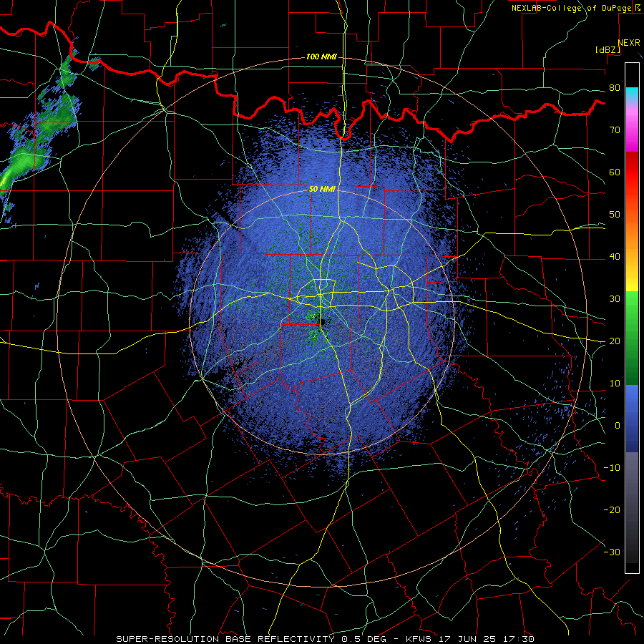644x644 pixels.
Task: Click the 10 value on dBZ scale
Action: click(x=615, y=384)
